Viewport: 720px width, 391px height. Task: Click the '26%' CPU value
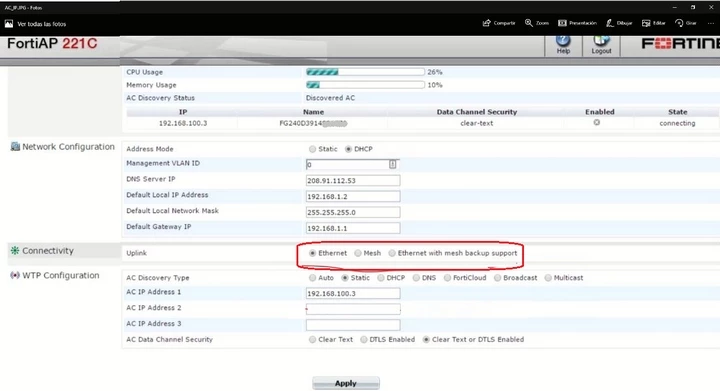434,72
